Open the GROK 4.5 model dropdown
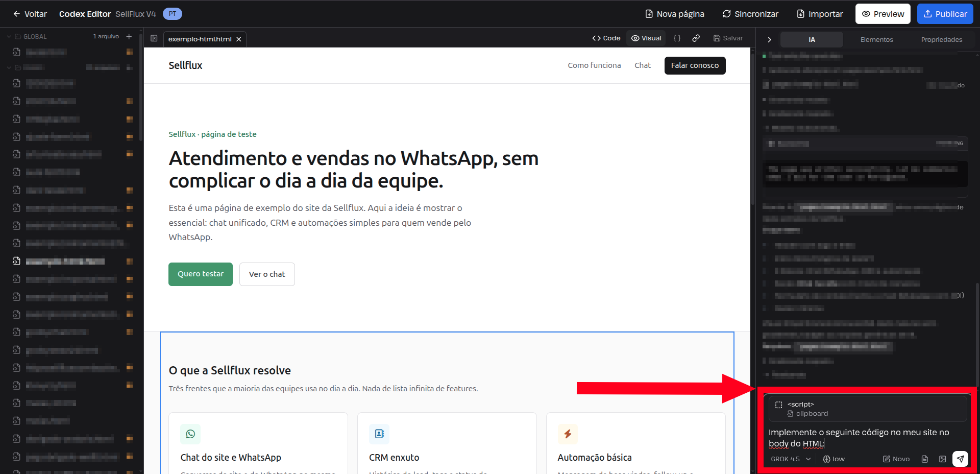This screenshot has height=474, width=980. (790, 459)
